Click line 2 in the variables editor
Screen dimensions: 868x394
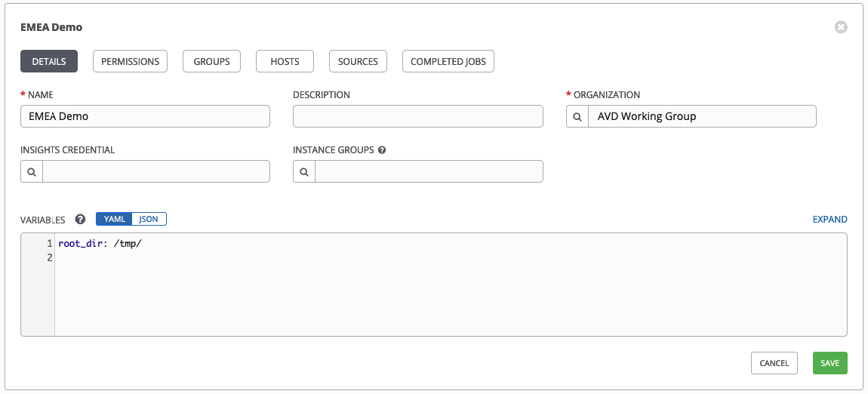(x=451, y=258)
